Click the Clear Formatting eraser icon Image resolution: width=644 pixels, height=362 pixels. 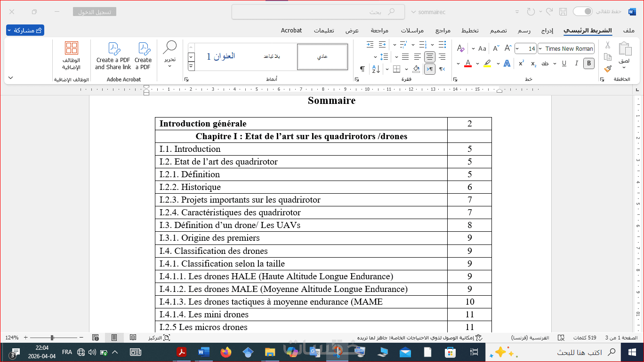[x=460, y=48]
